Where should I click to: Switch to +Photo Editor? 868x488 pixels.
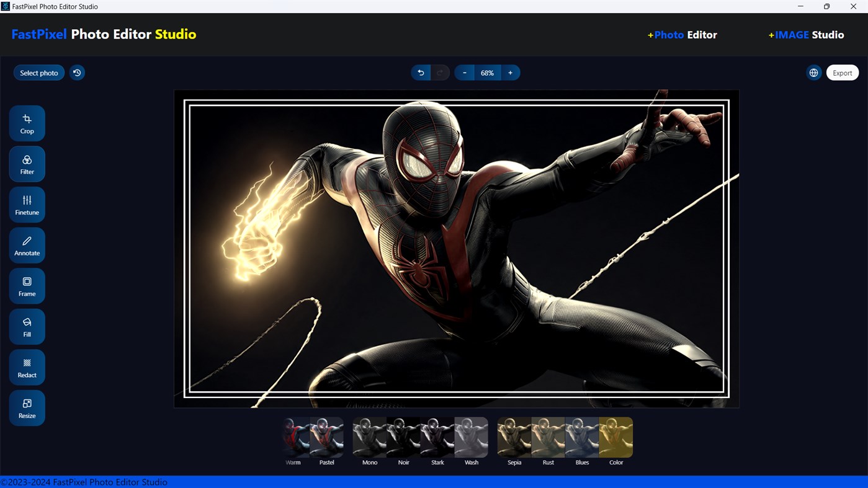tap(682, 35)
